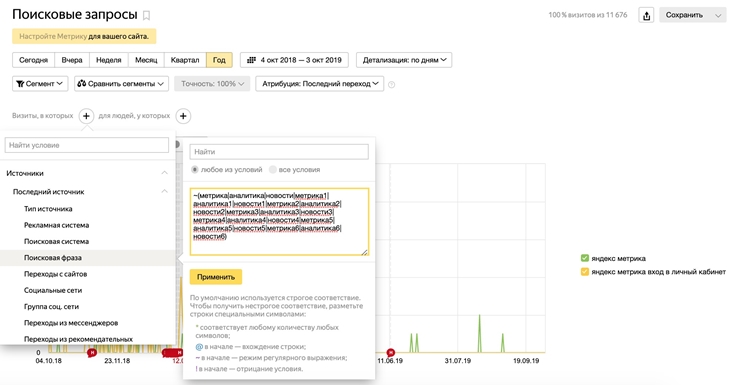Viewport: 730px width, 385px height.
Task: Select Поисковая система condition
Action: click(x=56, y=242)
